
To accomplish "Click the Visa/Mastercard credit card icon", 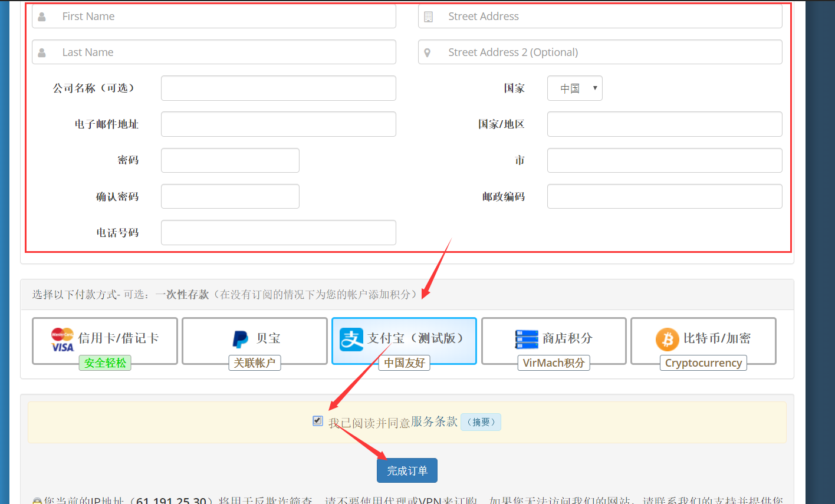I will point(63,339).
